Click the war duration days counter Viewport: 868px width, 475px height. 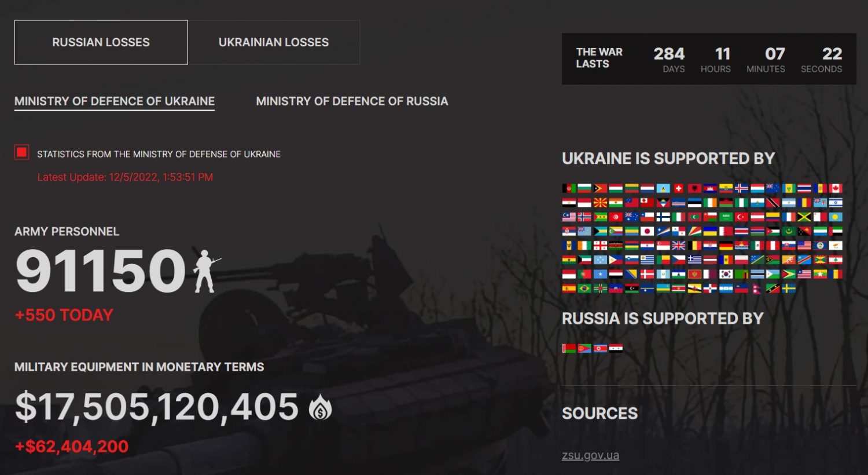(x=670, y=60)
